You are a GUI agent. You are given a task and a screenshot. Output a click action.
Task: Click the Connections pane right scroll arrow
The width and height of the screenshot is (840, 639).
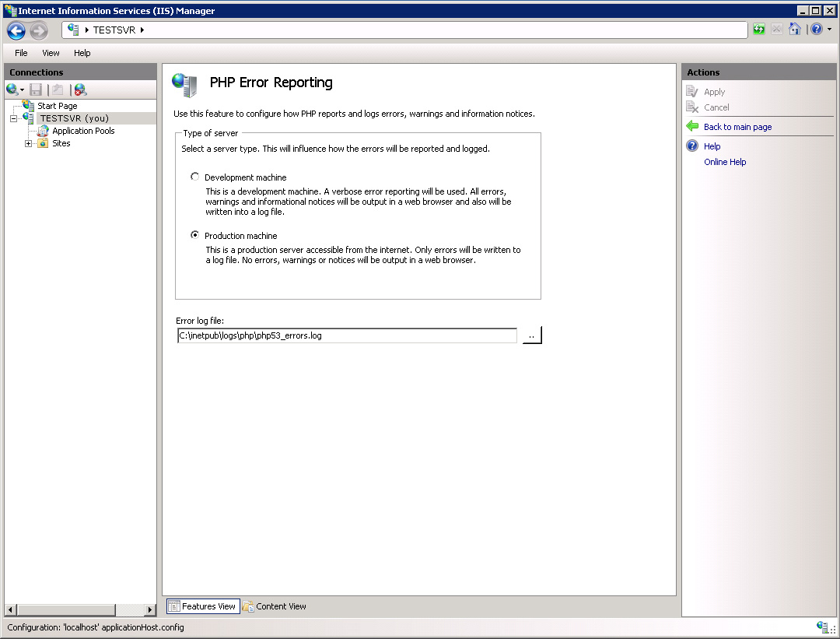tap(151, 609)
